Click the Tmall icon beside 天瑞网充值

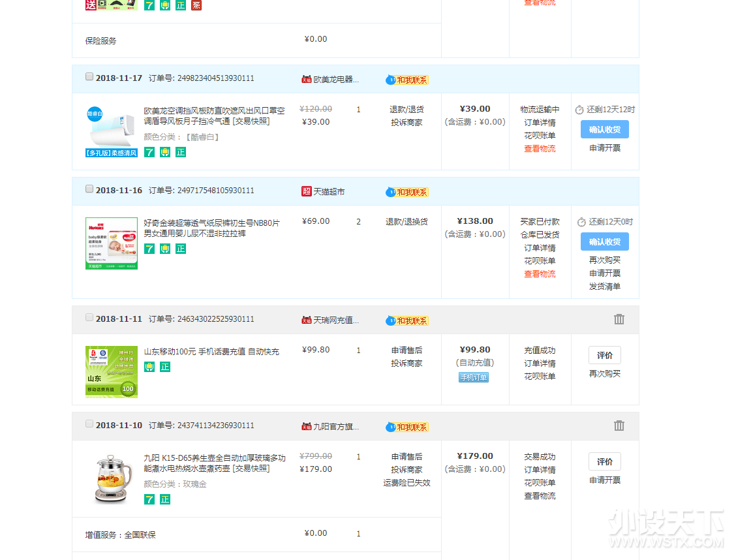[x=307, y=320]
